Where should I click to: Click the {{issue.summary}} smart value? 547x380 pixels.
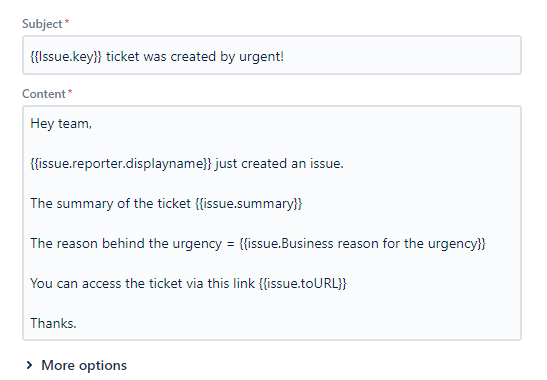[249, 203]
